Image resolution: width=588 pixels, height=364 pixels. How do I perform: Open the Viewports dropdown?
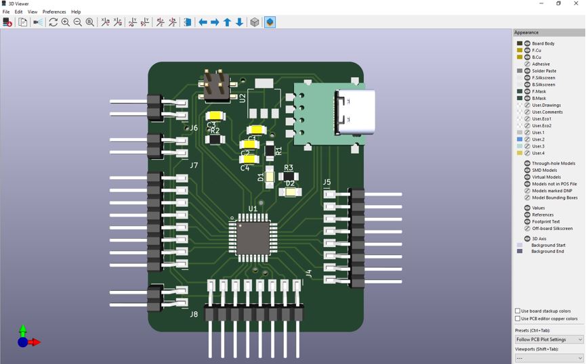click(x=549, y=358)
